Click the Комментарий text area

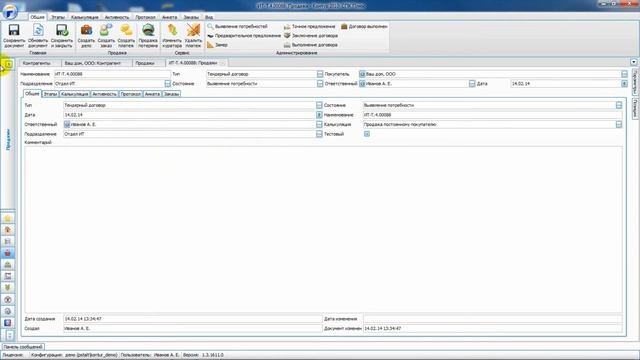323,229
